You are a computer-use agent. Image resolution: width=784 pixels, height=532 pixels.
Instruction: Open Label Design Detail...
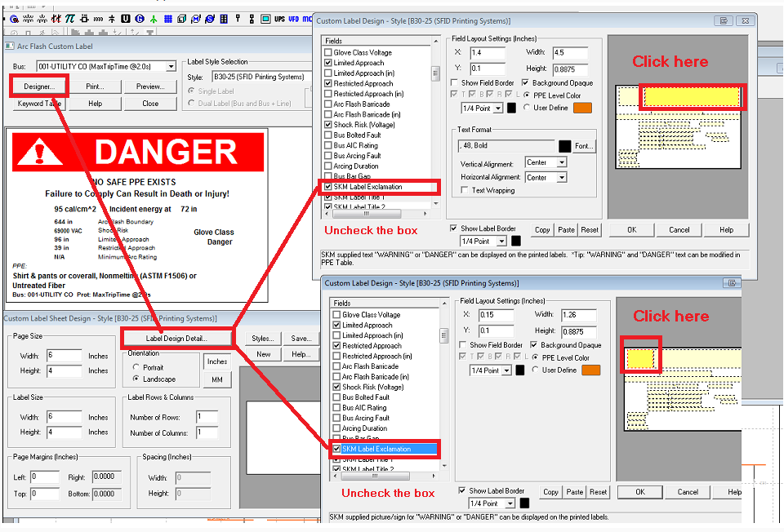[x=176, y=338]
